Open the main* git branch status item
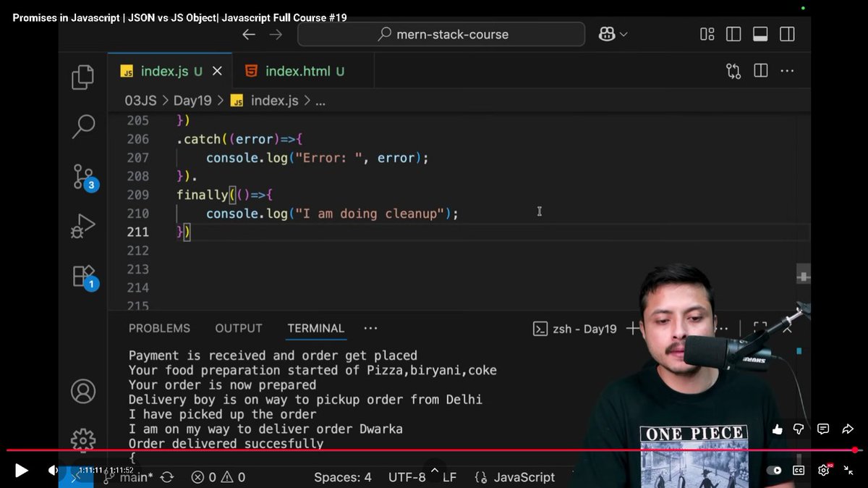This screenshot has width=868, height=488. coord(129,477)
